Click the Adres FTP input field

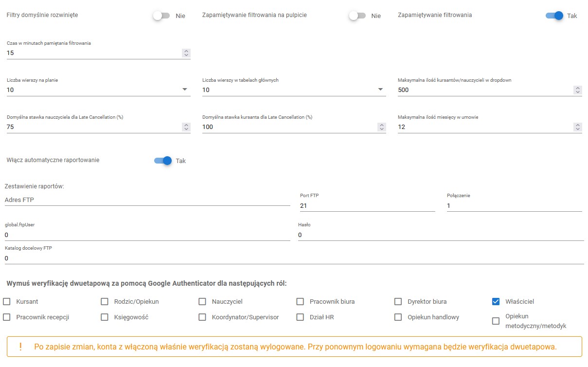pyautogui.click(x=147, y=200)
